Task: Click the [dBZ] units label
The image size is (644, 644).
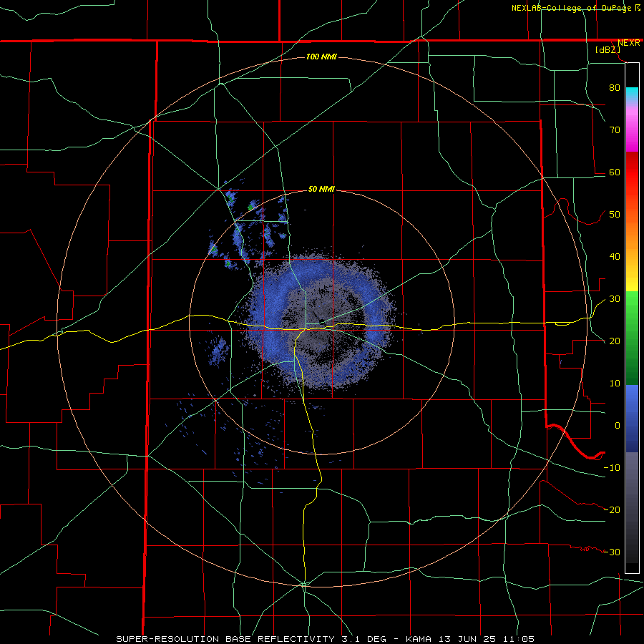Action: click(x=608, y=49)
